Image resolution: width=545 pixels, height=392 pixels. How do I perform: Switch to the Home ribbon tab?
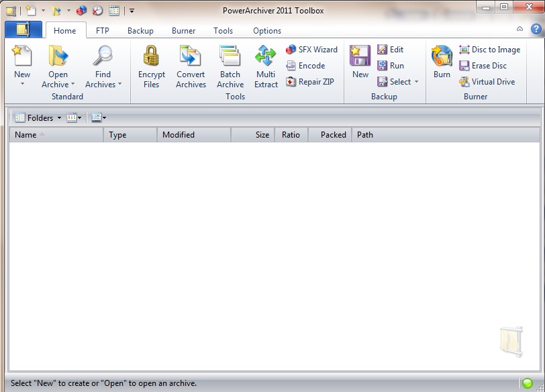point(64,31)
